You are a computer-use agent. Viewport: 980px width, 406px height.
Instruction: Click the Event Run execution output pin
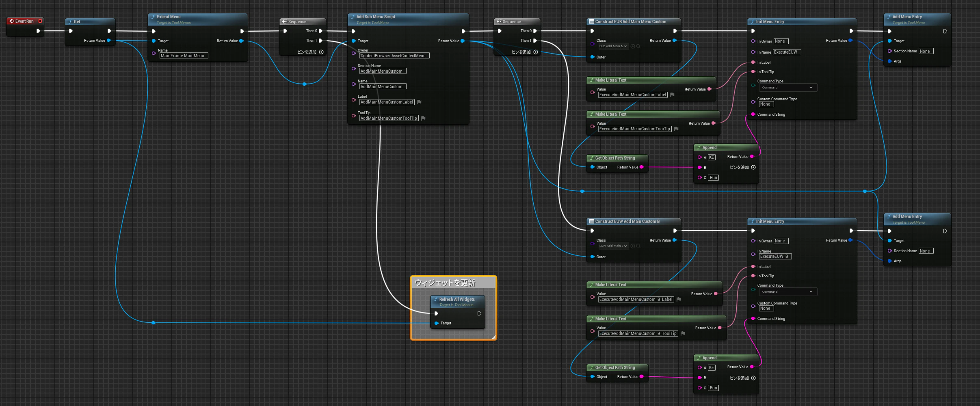coord(38,31)
